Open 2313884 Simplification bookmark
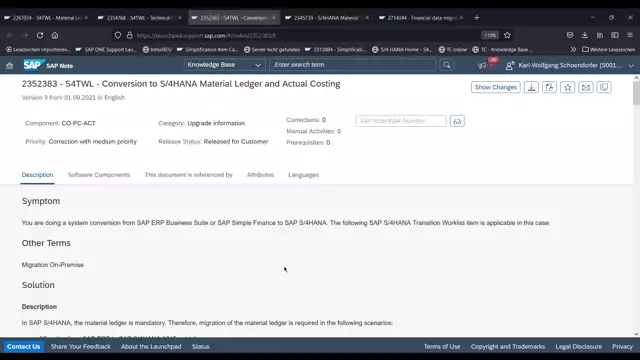640x360 pixels. (335, 49)
